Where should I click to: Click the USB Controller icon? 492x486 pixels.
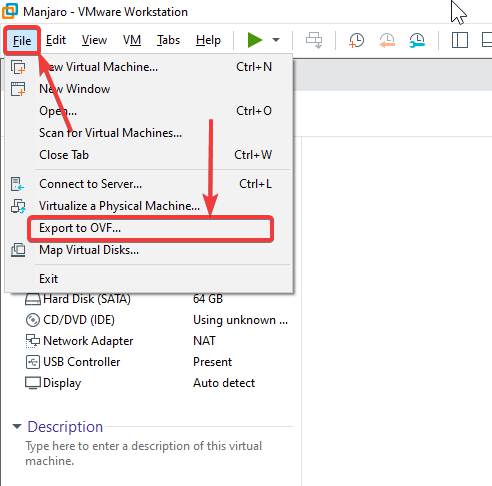[x=33, y=362]
